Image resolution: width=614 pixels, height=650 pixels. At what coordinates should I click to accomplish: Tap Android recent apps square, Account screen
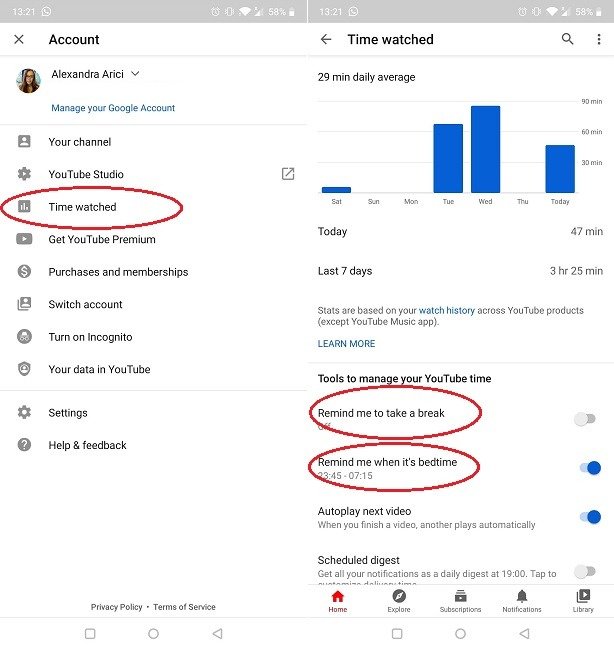pos(90,633)
